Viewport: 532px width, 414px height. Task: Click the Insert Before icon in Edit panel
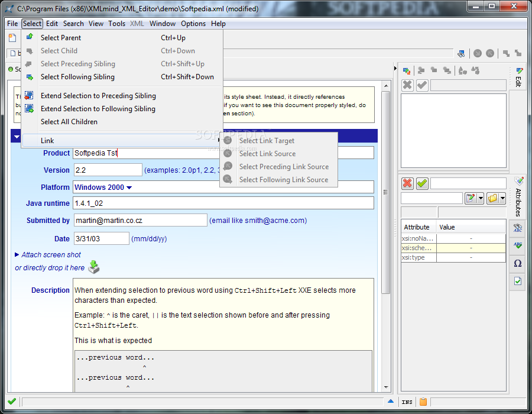(421, 70)
